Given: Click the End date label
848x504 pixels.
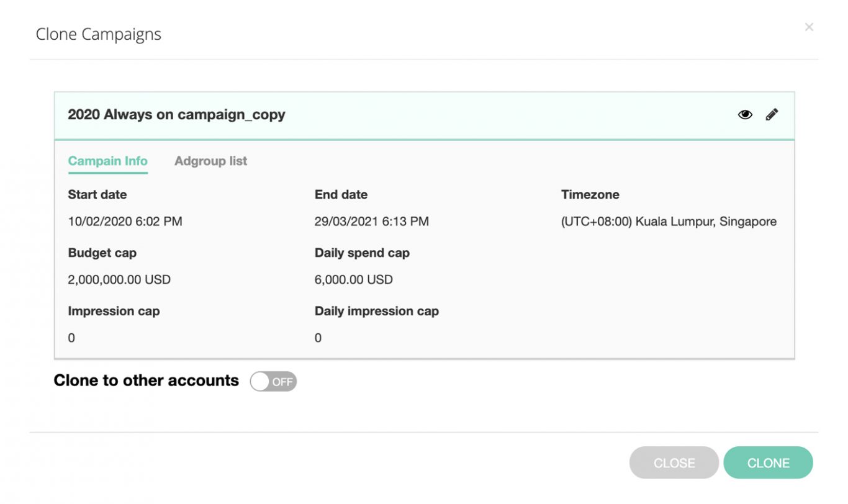Looking at the screenshot, I should pos(341,194).
